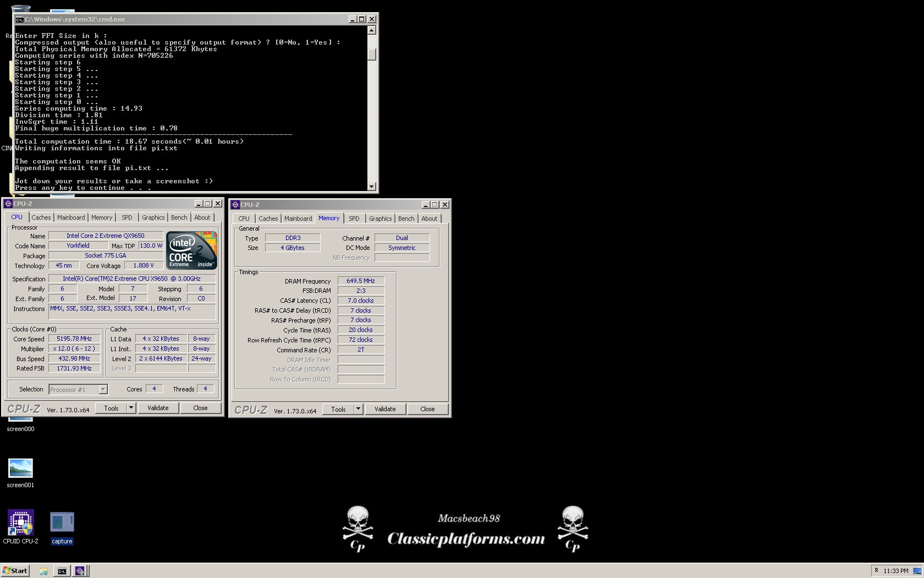Click Close button in right CPU-Z window
This screenshot has height=578, width=924.
tap(427, 409)
